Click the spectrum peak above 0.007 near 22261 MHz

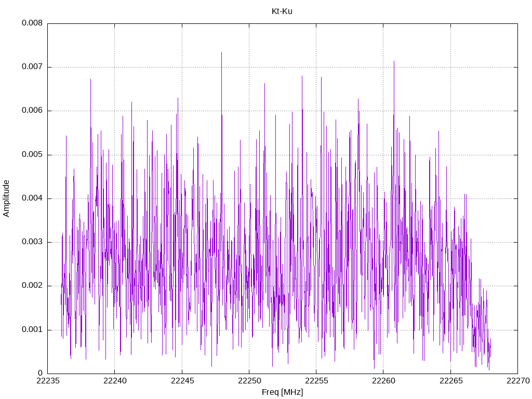394,62
